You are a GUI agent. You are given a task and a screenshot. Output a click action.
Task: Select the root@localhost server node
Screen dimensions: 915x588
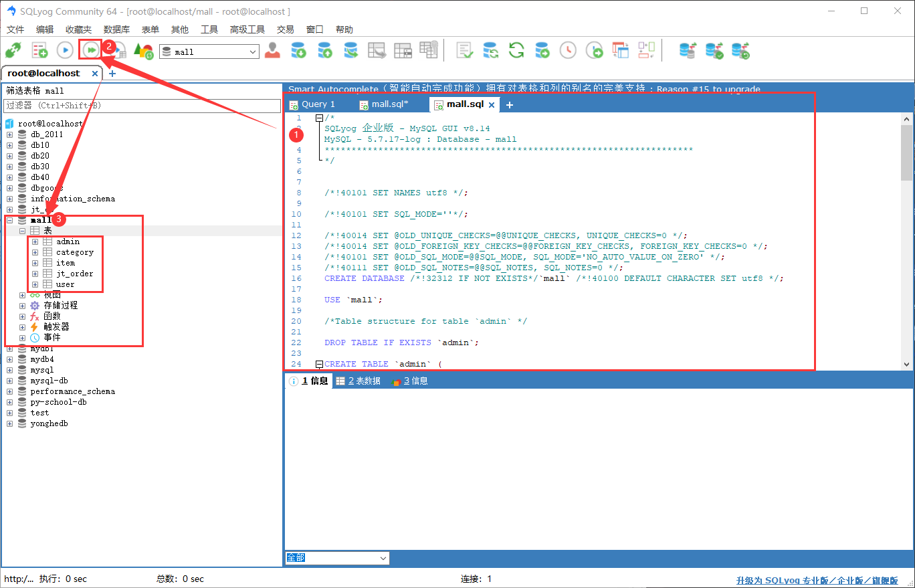51,124
